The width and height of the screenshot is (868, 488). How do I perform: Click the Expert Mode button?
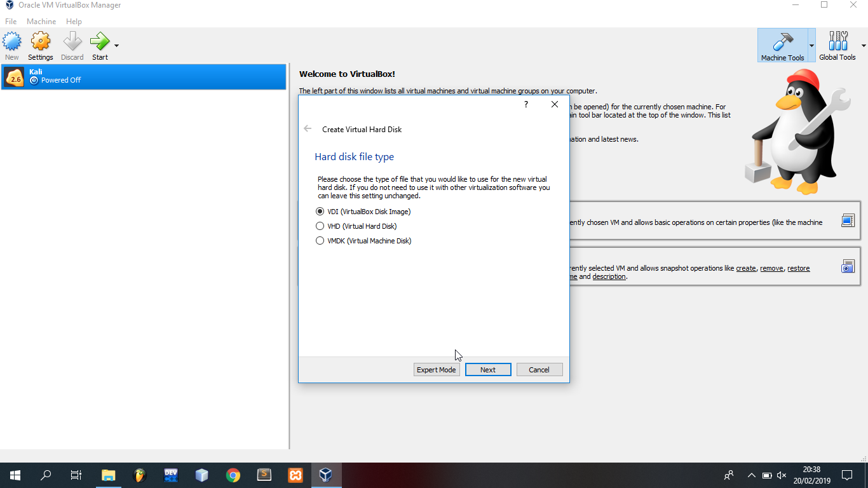(x=437, y=370)
